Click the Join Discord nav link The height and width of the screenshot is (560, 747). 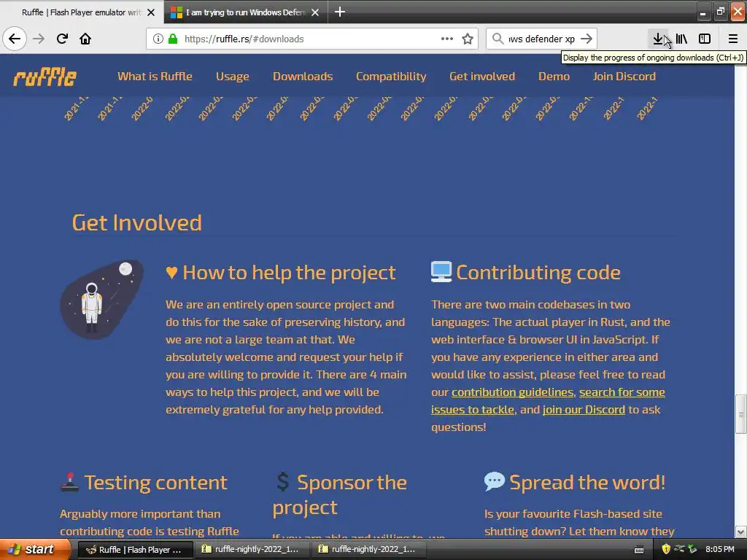pyautogui.click(x=624, y=76)
